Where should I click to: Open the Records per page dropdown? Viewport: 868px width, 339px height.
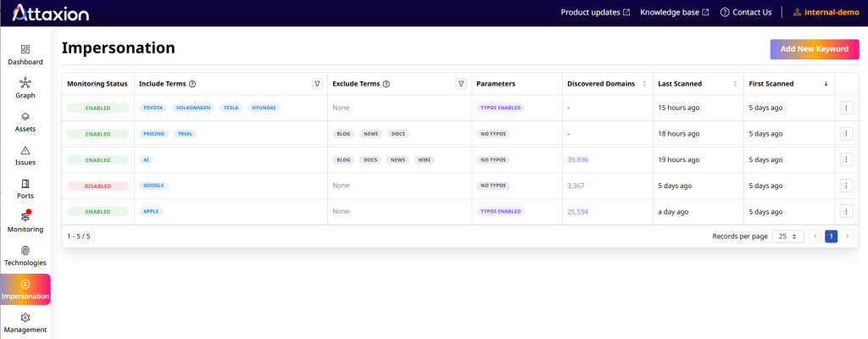click(788, 236)
